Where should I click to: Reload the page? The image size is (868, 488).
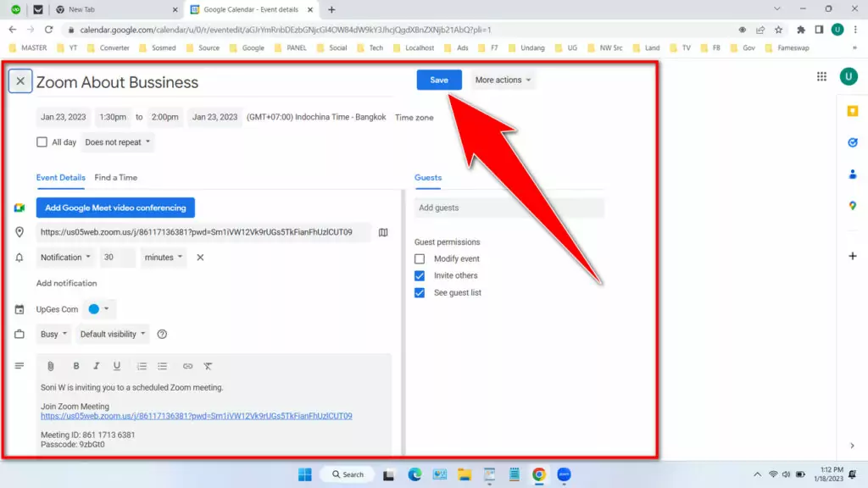click(48, 30)
